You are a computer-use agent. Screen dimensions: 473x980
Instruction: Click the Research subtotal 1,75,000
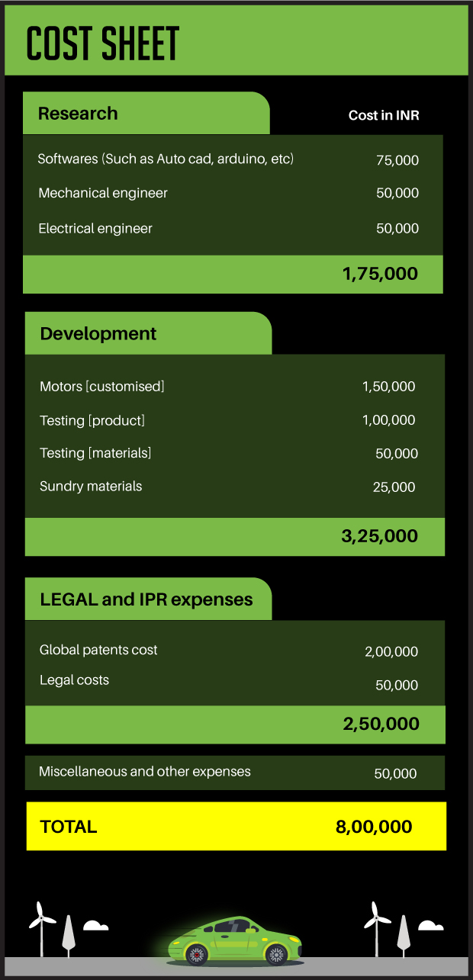click(x=380, y=274)
